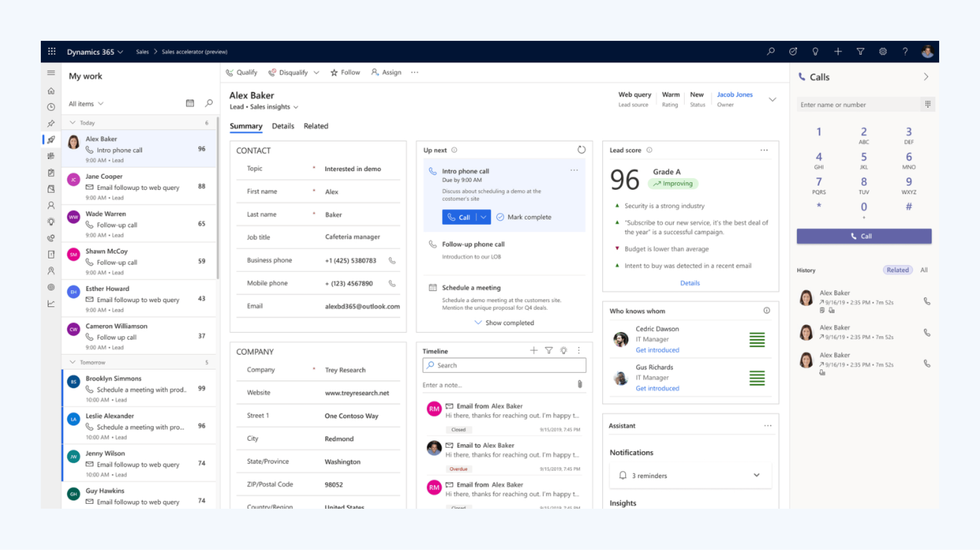Screen dimensions: 980x550
Task: Open the Dynamics 365 app switcher dropdown
Action: [x=95, y=52]
